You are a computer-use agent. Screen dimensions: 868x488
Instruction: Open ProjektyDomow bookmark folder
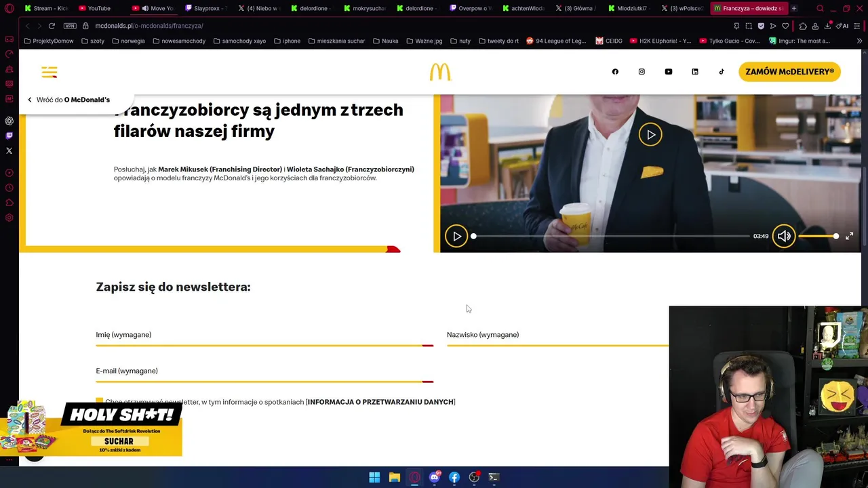tap(49, 41)
